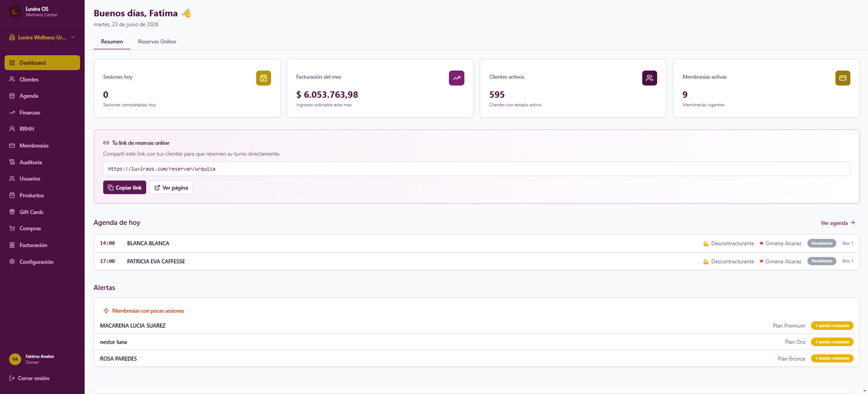Select ROSA PAREDES alert row
The image size is (868, 394).
(x=476, y=358)
